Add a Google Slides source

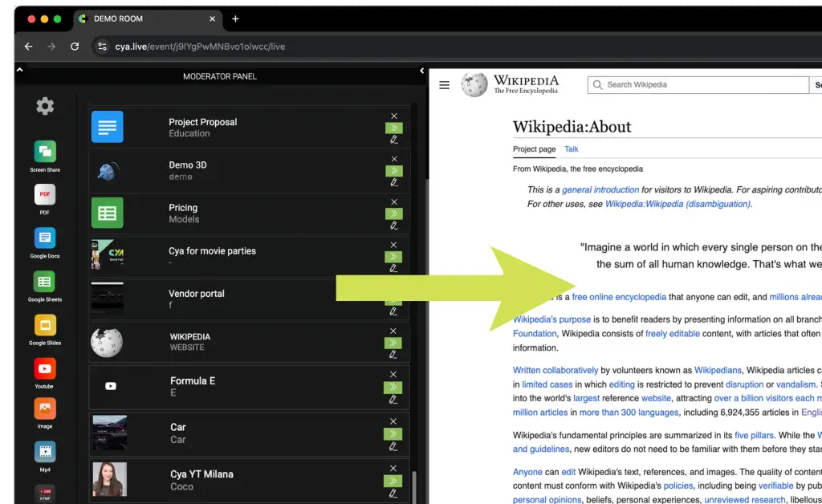click(x=45, y=325)
